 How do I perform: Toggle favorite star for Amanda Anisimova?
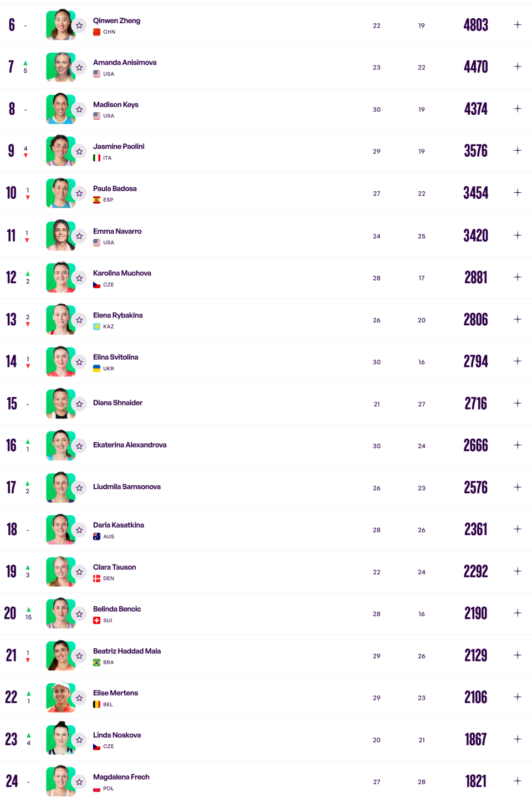(x=79, y=68)
